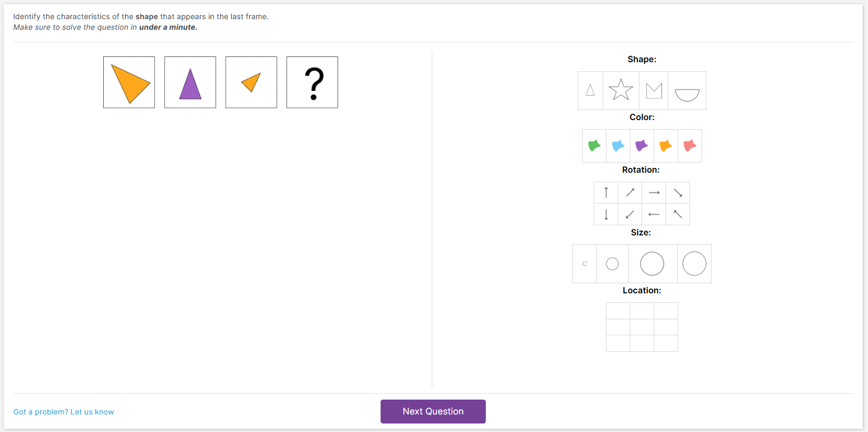Choose the second smallest circle size
This screenshot has width=868, height=432.
pos(612,264)
